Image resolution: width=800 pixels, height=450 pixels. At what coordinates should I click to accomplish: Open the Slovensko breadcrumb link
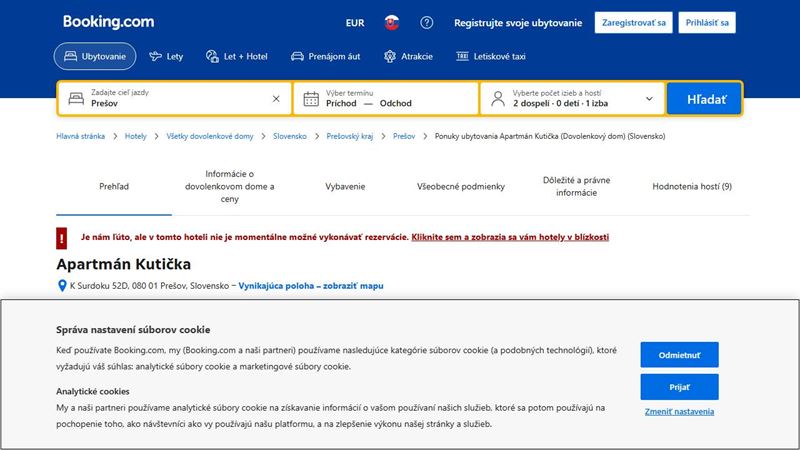(290, 136)
